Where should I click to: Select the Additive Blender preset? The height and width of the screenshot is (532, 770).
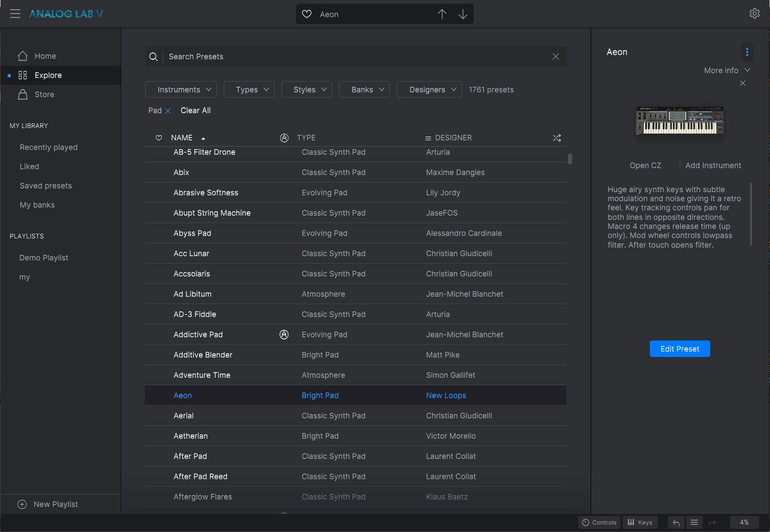point(356,355)
